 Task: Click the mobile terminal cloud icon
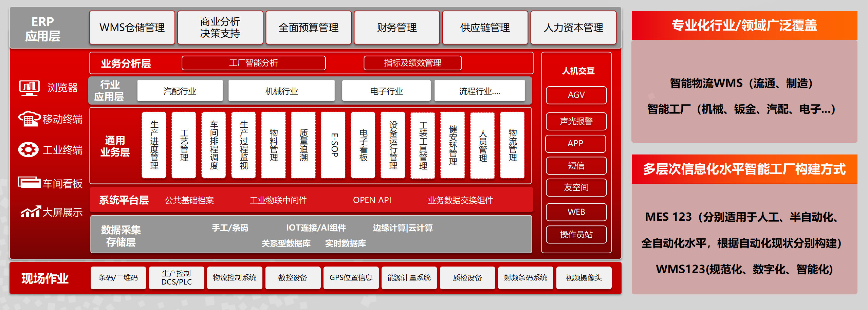click(x=29, y=119)
